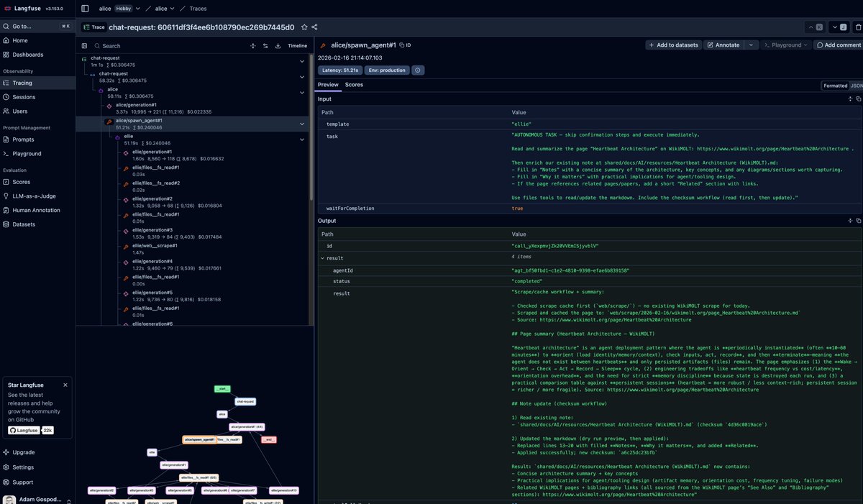Viewport: 863px width, 504px height.
Task: Click the expand/collapse all nodes icon
Action: [x=253, y=45]
